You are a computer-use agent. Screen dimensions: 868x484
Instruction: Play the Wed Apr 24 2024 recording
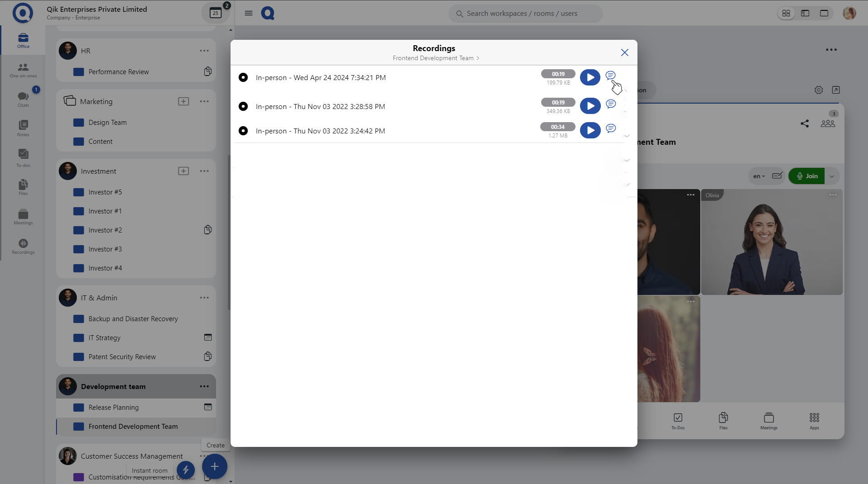590,77
